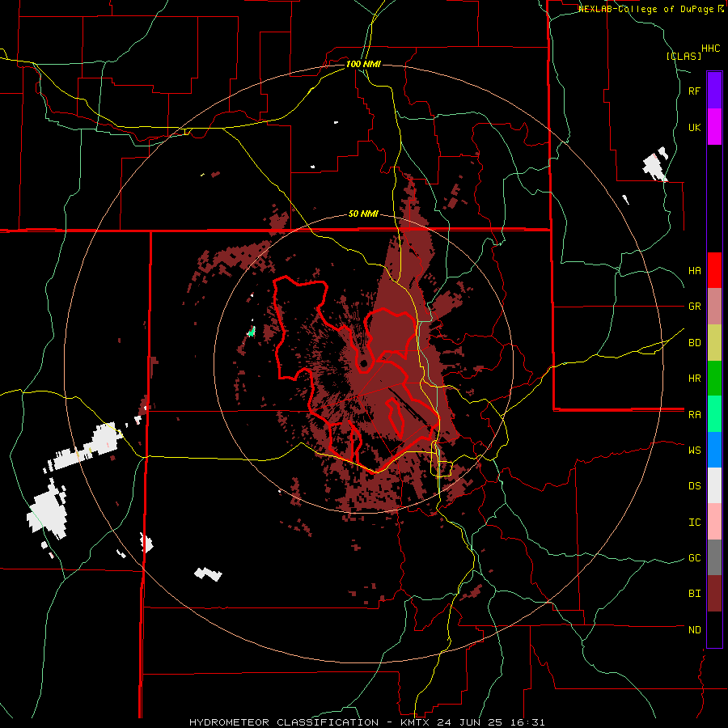Click the 50 NMI range ring label
Screen dimensions: 728x728
click(363, 214)
